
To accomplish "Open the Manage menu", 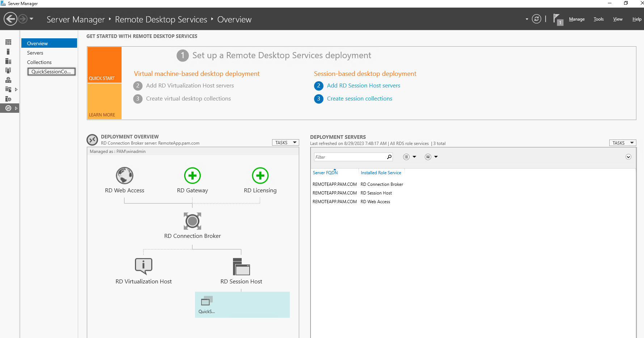I will pyautogui.click(x=577, y=20).
